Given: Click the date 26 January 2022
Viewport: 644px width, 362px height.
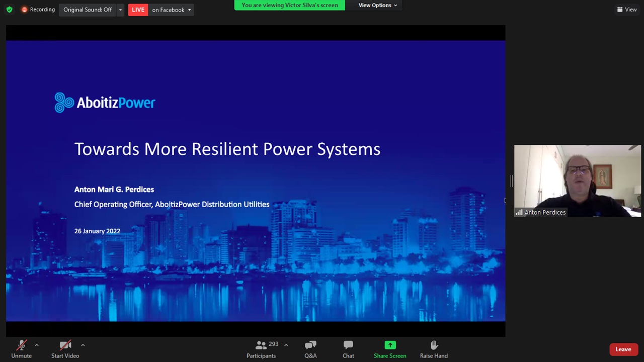Looking at the screenshot, I should pos(97,231).
